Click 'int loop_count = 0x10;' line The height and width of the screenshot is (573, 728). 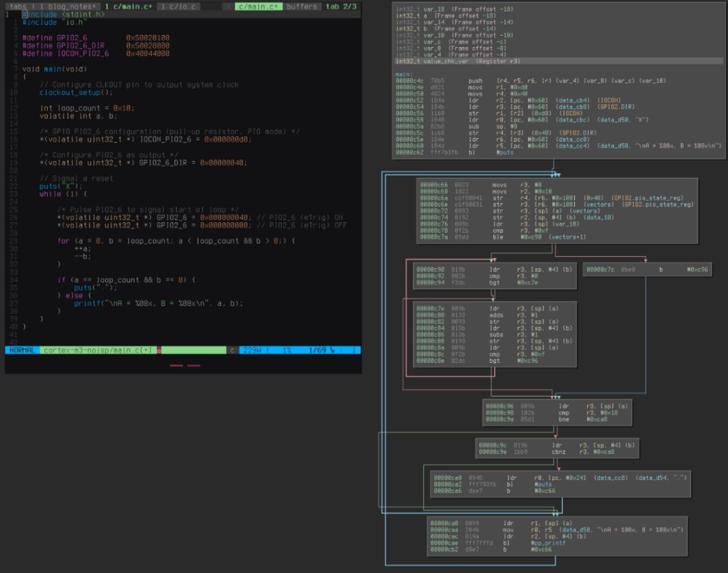(x=87, y=108)
